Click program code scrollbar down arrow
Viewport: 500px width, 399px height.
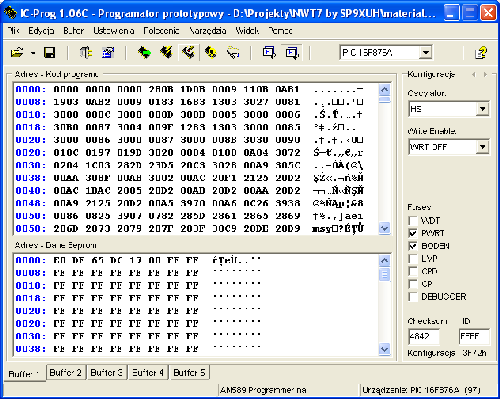click(x=385, y=228)
